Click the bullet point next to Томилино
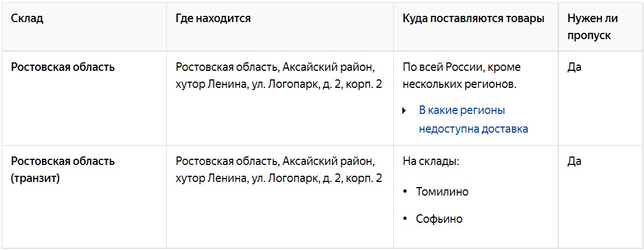Image resolution: width=644 pixels, height=250 pixels. 405,193
